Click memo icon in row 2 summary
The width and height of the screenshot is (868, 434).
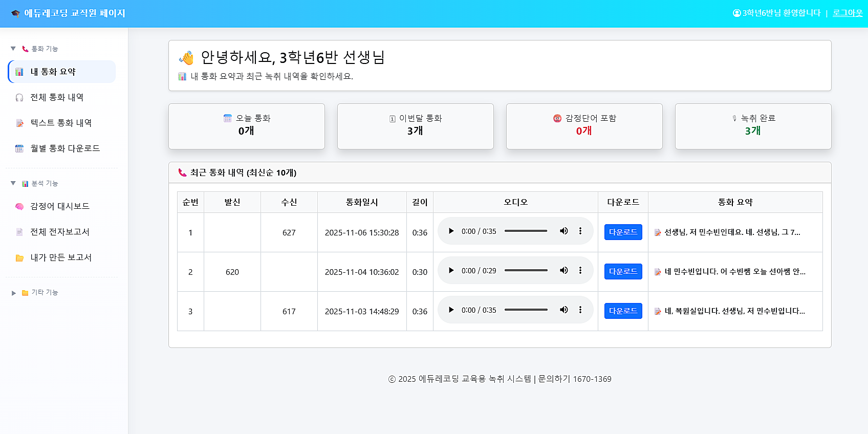(x=658, y=272)
